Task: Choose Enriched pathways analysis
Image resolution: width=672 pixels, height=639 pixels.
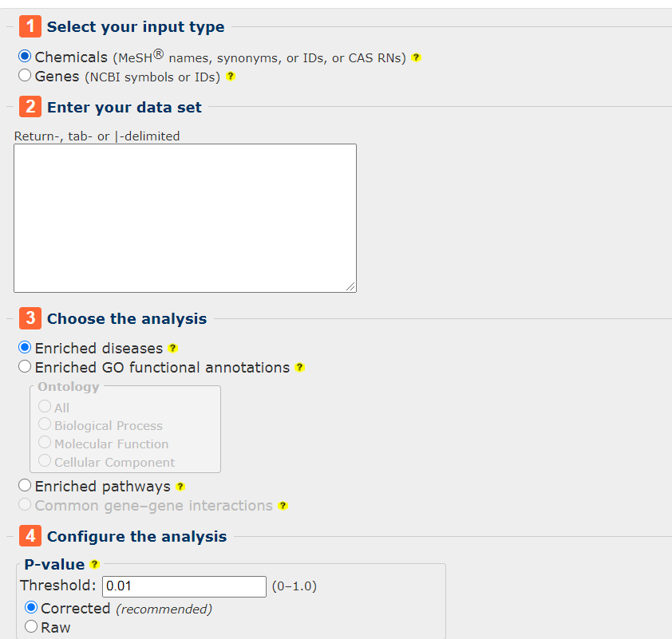Action: point(25,486)
